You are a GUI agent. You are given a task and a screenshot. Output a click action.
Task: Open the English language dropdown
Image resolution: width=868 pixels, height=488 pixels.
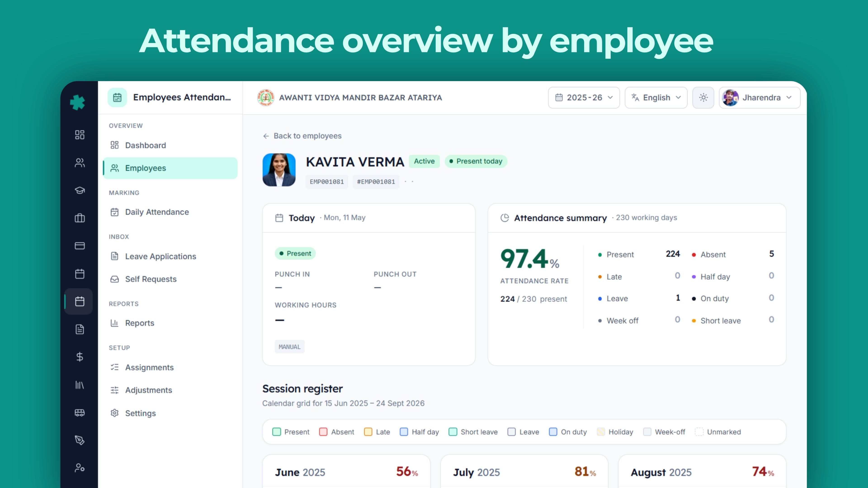(x=656, y=98)
